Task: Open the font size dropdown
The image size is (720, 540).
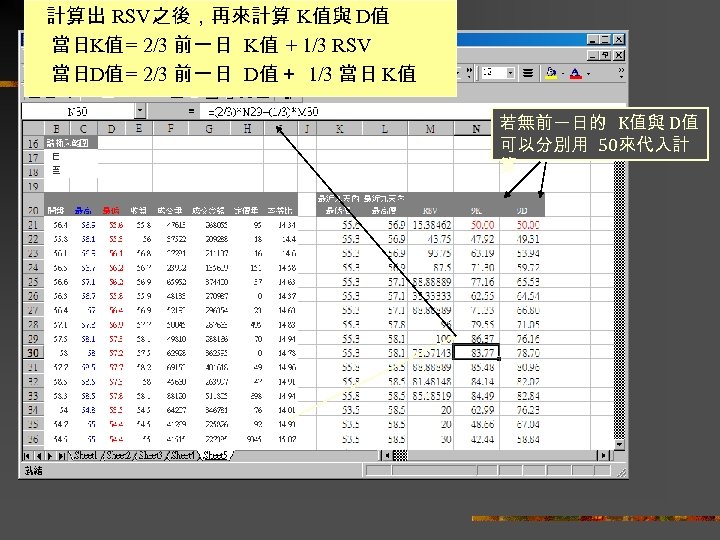Action: (510, 73)
